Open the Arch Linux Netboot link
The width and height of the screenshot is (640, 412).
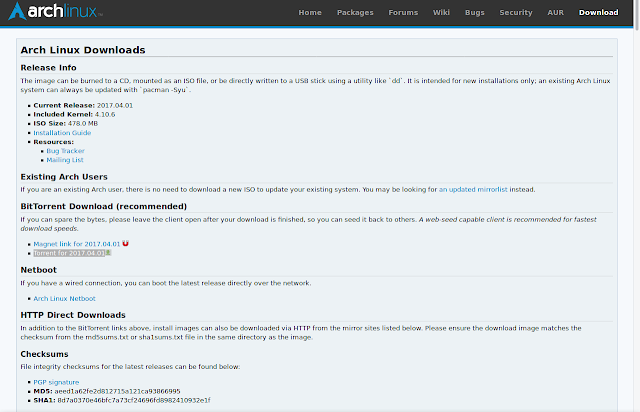point(64,298)
